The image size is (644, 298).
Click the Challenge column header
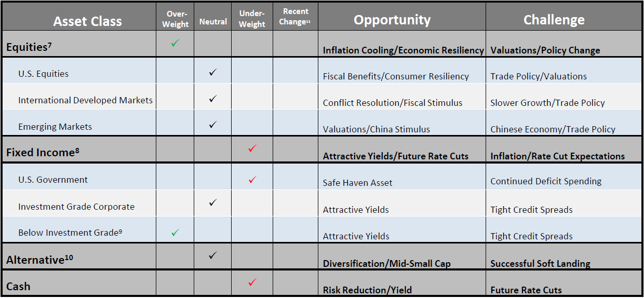(x=554, y=20)
